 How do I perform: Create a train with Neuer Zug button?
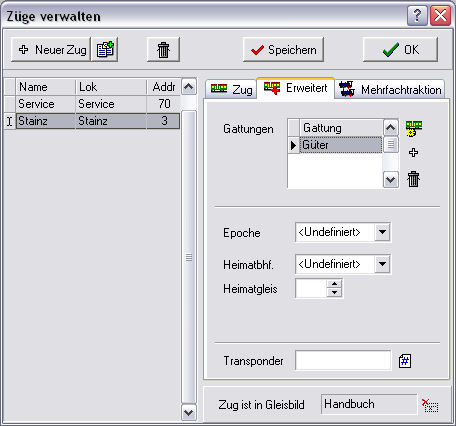coord(51,50)
